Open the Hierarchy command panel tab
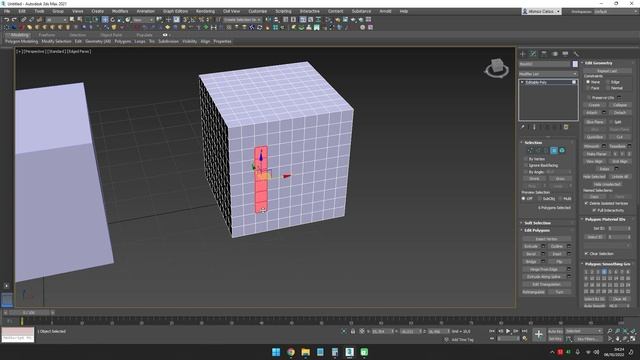This screenshot has height=360, width=640. 544,54
